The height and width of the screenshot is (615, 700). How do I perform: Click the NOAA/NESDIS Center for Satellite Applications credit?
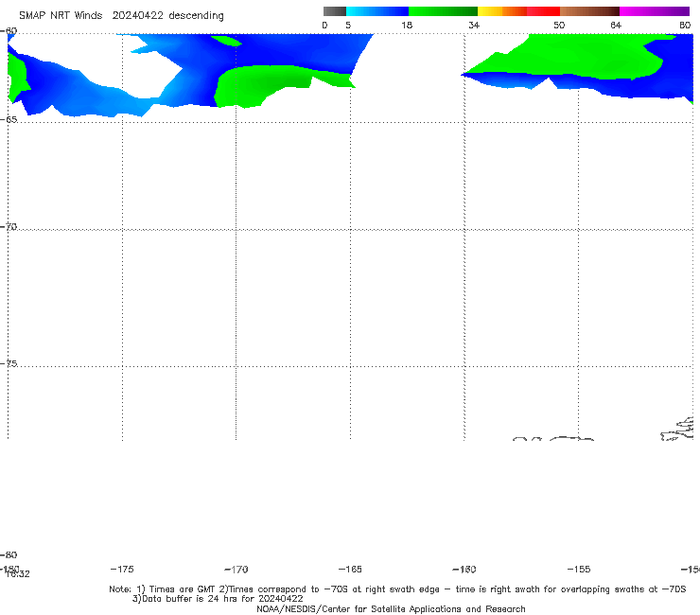tap(391, 608)
